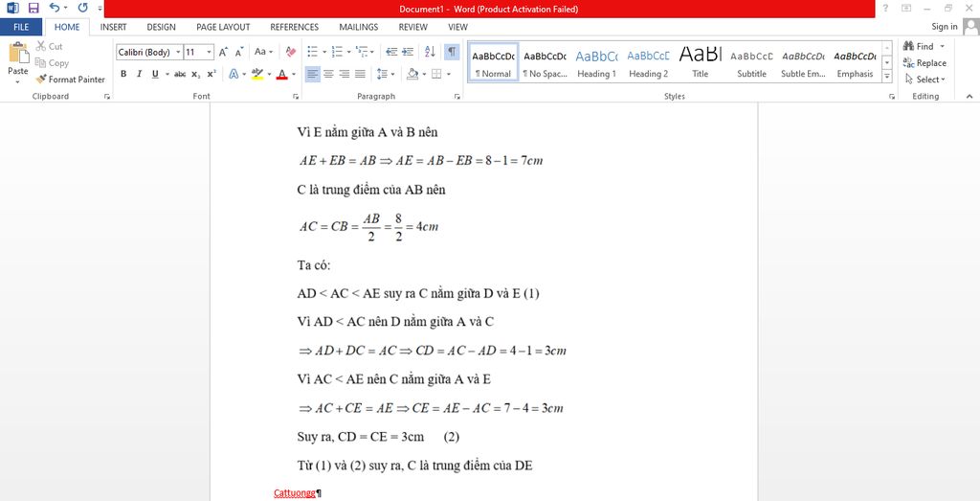This screenshot has width=980, height=501.
Task: Collapse the ribbon with the arrow
Action: tap(969, 97)
